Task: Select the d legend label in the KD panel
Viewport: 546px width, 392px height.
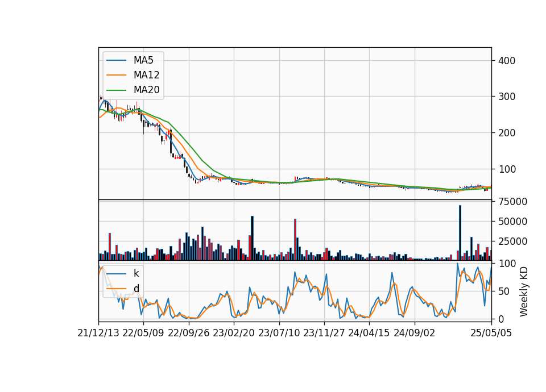Action: [x=136, y=289]
